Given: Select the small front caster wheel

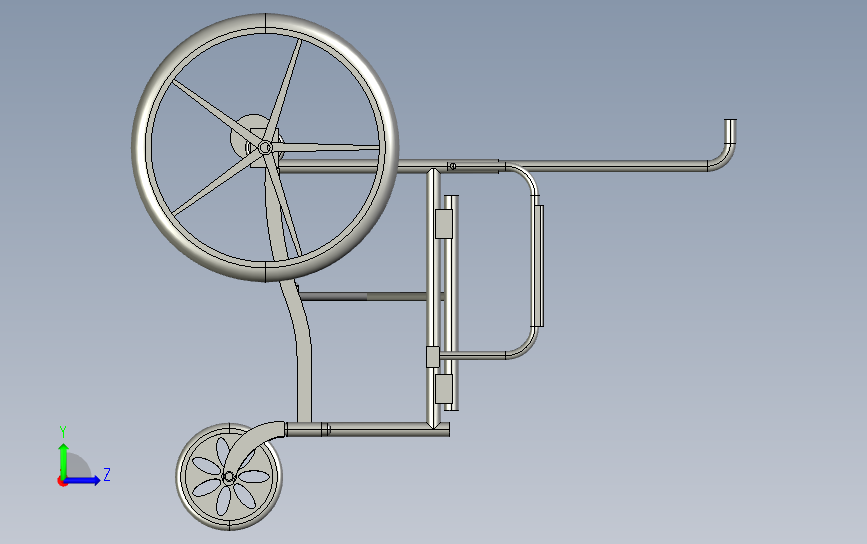Looking at the screenshot, I should (x=229, y=477).
